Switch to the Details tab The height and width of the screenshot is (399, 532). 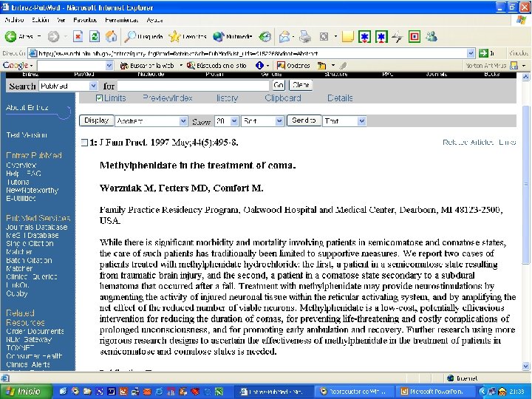tap(340, 98)
